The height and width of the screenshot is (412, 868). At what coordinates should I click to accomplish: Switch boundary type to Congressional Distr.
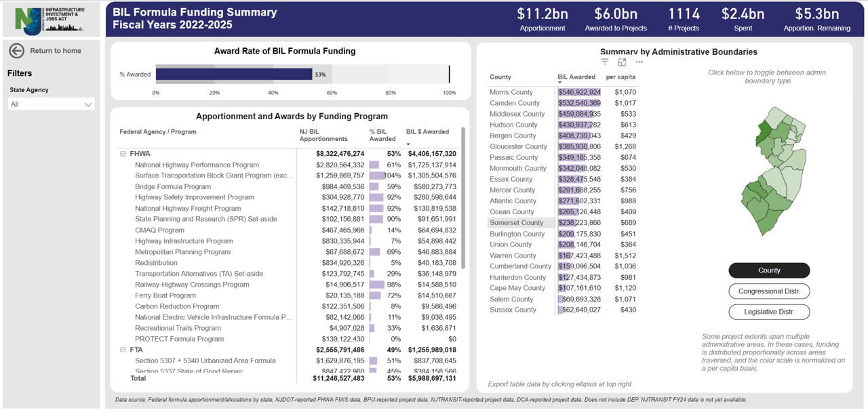point(769,291)
